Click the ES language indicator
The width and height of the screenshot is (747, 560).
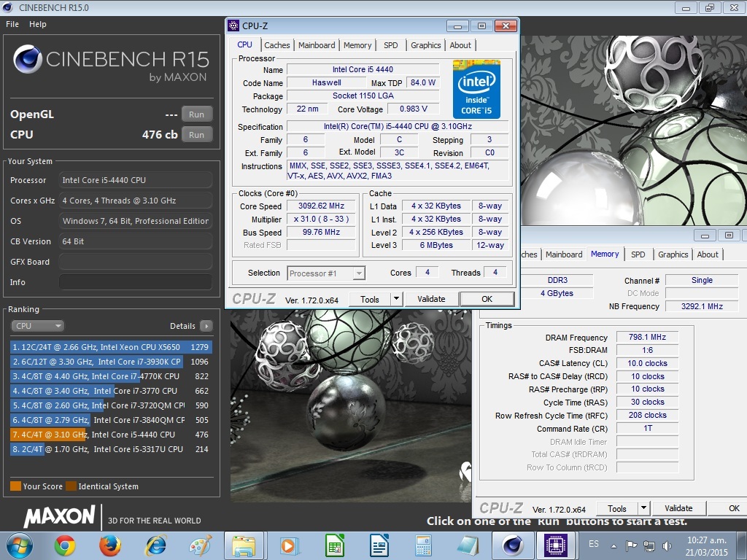pyautogui.click(x=594, y=544)
